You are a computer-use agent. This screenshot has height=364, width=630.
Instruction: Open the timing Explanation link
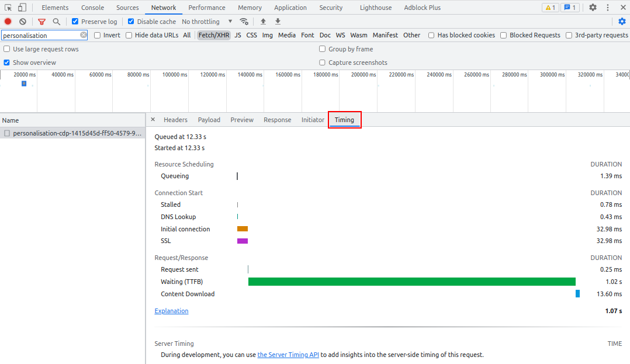click(x=172, y=311)
